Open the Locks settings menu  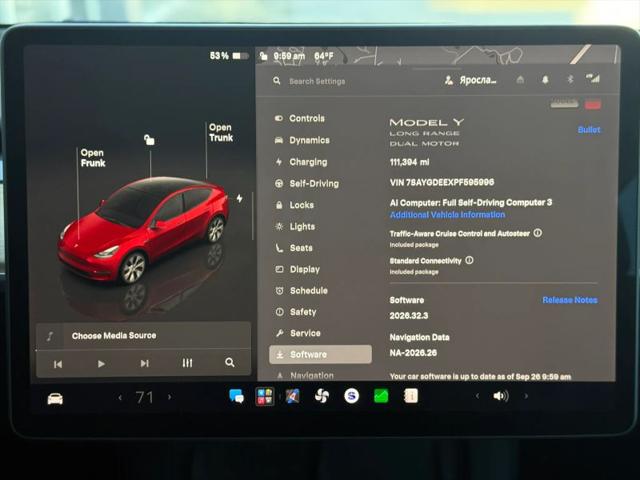point(295,205)
